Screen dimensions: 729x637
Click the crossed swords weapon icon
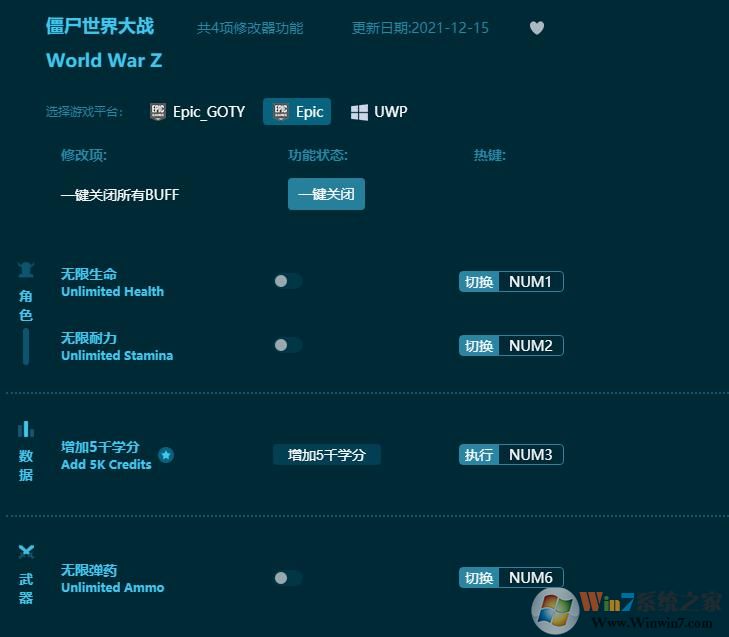tap(26, 551)
